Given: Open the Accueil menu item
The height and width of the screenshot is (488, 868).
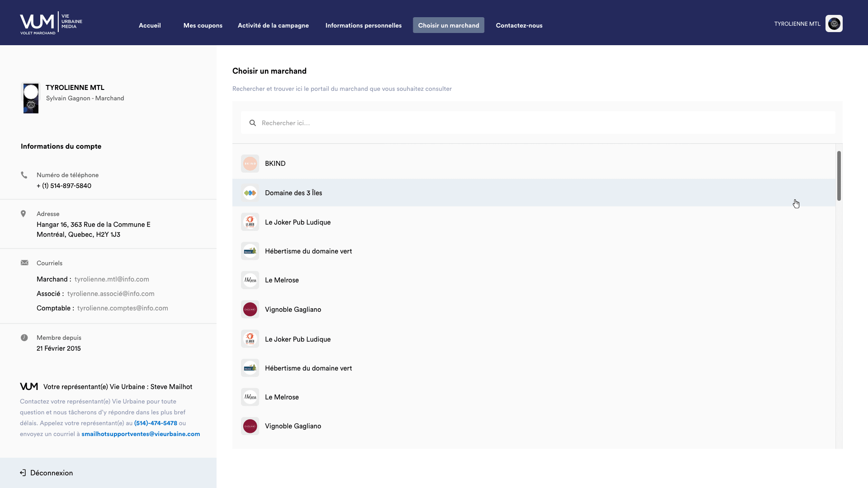Looking at the screenshot, I should click(x=150, y=25).
